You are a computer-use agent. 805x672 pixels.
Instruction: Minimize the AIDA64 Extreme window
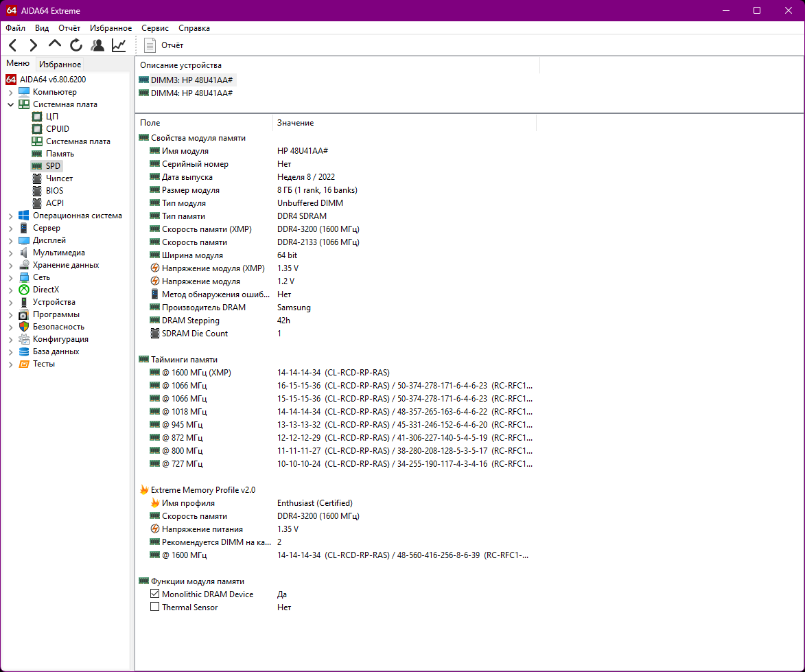coord(726,10)
